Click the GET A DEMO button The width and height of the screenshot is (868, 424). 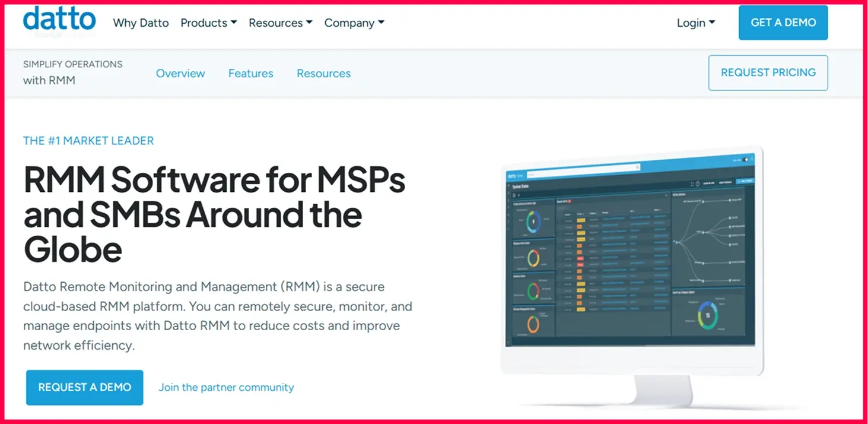(783, 23)
